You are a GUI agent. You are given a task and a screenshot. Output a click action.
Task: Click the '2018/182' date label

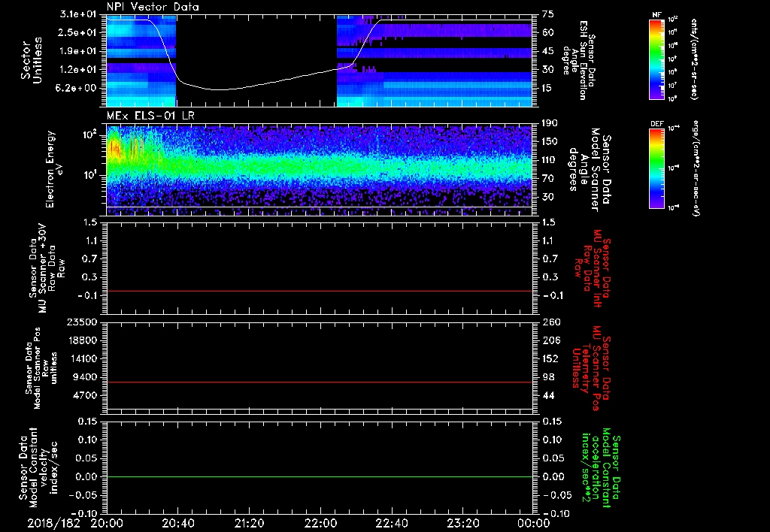click(53, 523)
